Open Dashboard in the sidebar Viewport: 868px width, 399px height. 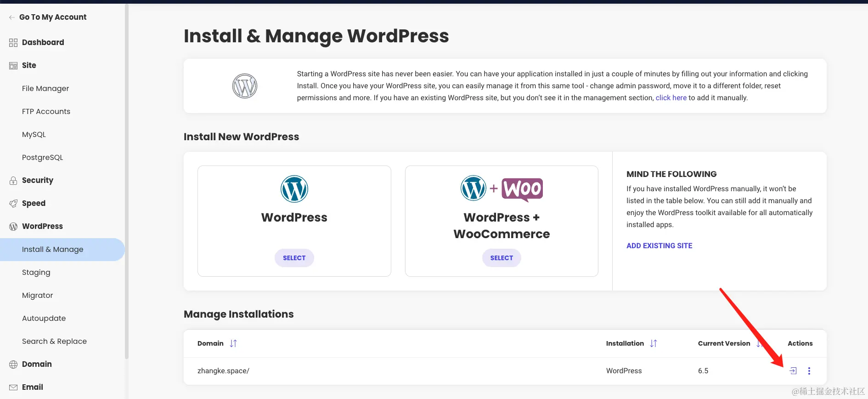(43, 43)
